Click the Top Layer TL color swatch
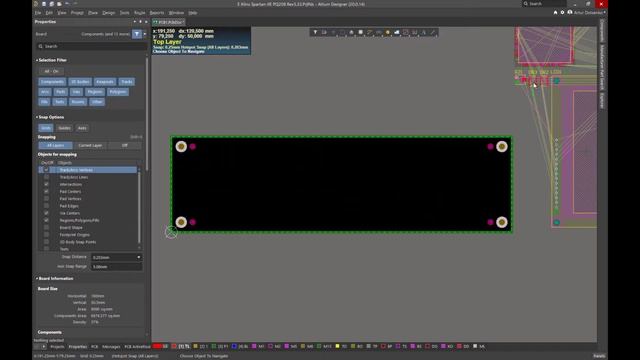 point(174,346)
